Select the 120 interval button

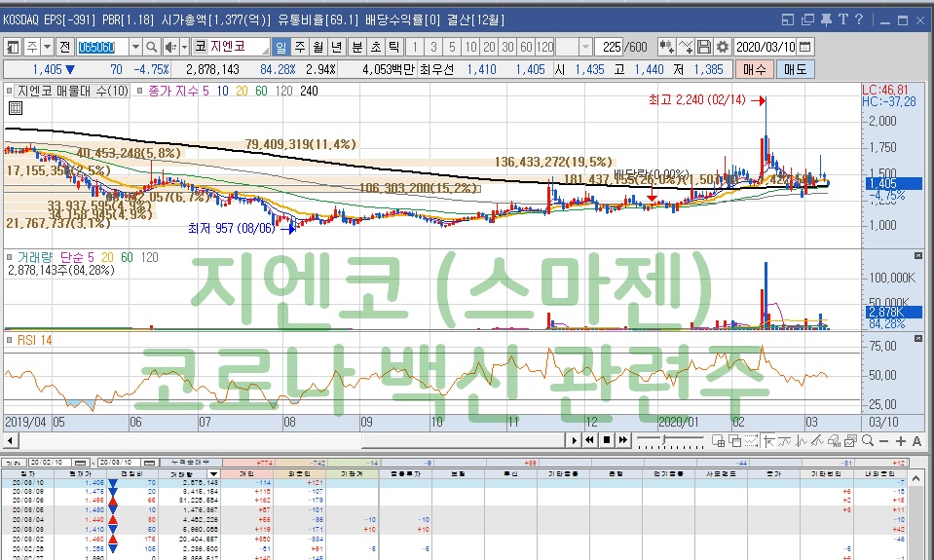coord(544,47)
